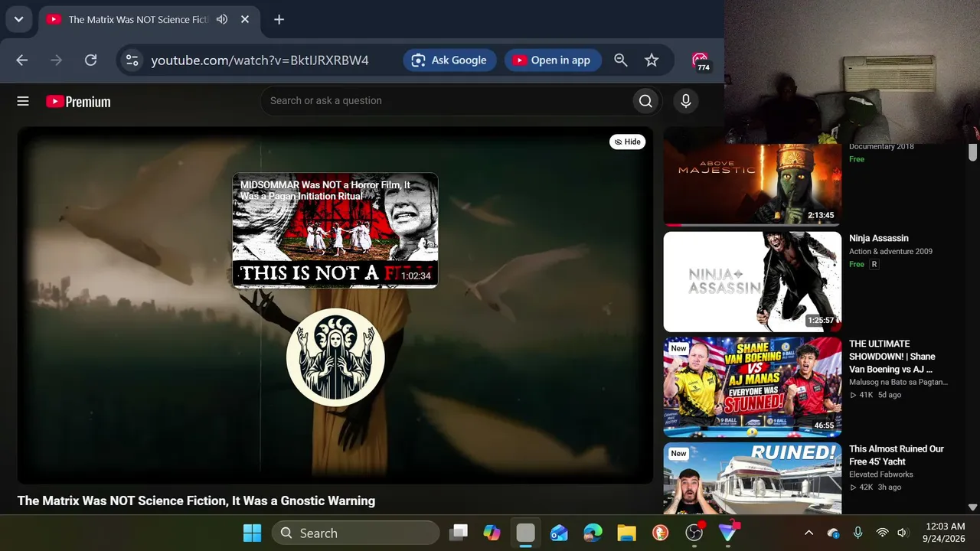Open Task View from the taskbar
The image size is (980, 551).
[x=458, y=533]
